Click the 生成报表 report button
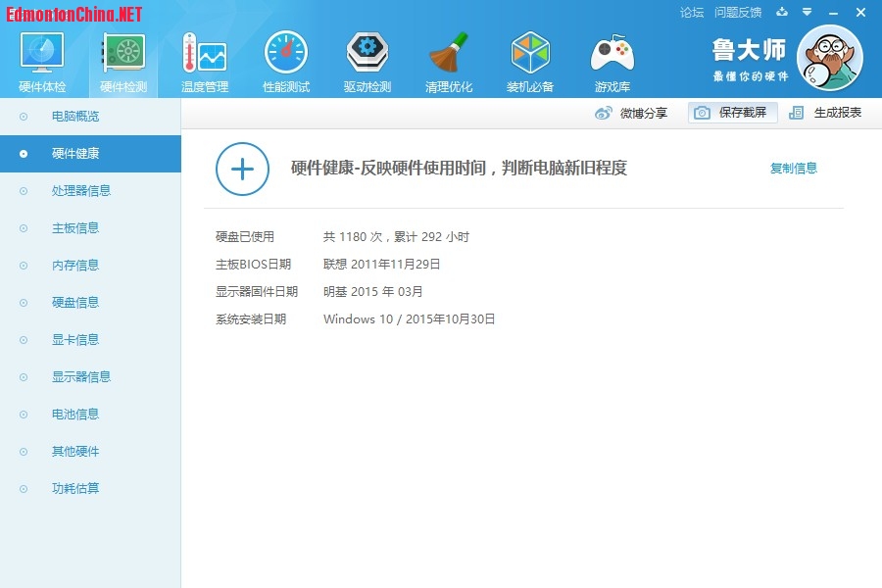This screenshot has height=588, width=882. (x=826, y=113)
